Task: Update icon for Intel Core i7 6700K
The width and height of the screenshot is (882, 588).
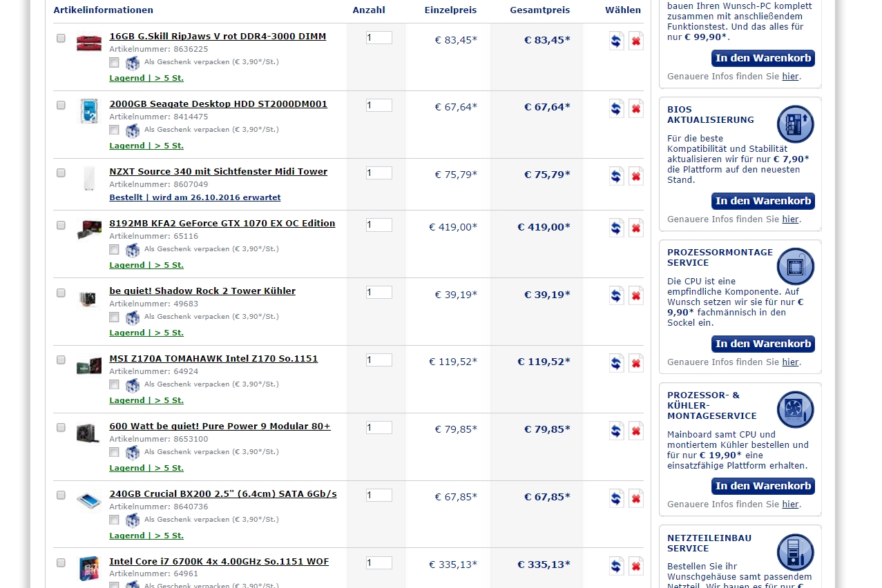Action: (x=616, y=566)
